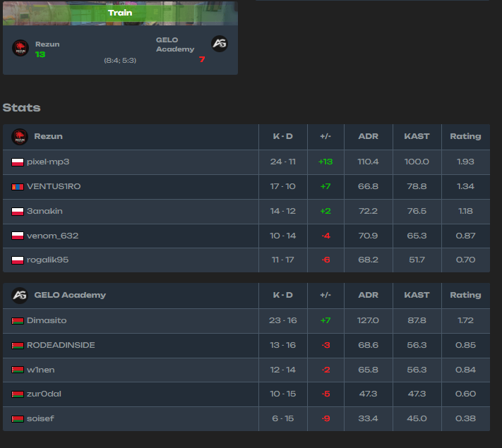Image resolution: width=502 pixels, height=448 pixels.
Task: Click w1nen's 65.8 ADR value
Action: pos(368,370)
